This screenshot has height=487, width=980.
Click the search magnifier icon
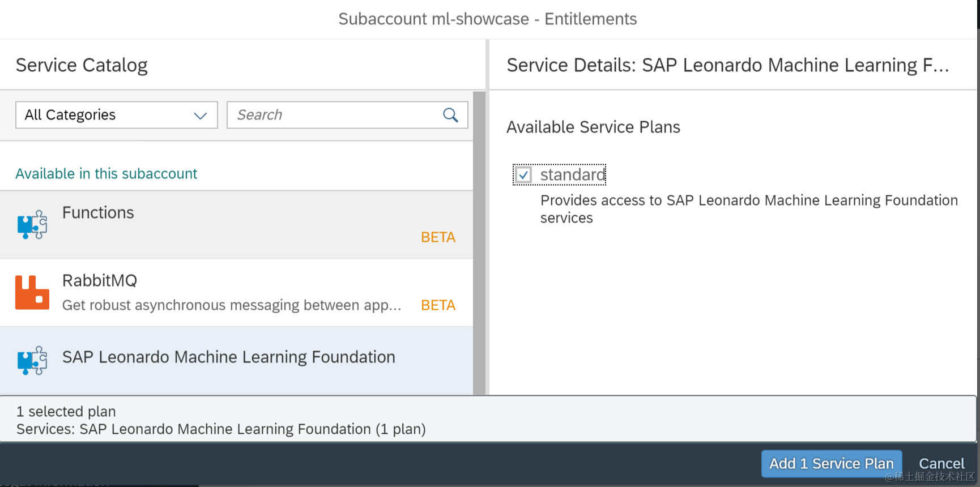coord(450,115)
